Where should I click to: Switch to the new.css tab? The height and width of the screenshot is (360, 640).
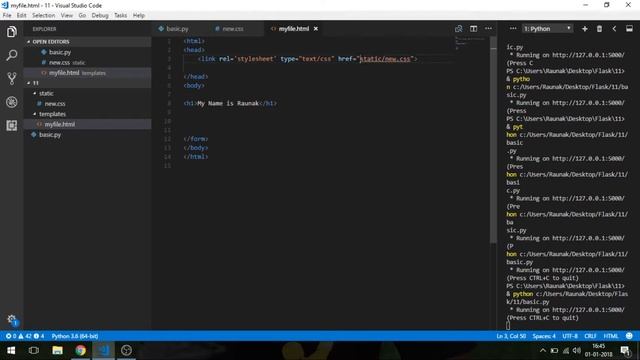pyautogui.click(x=233, y=29)
